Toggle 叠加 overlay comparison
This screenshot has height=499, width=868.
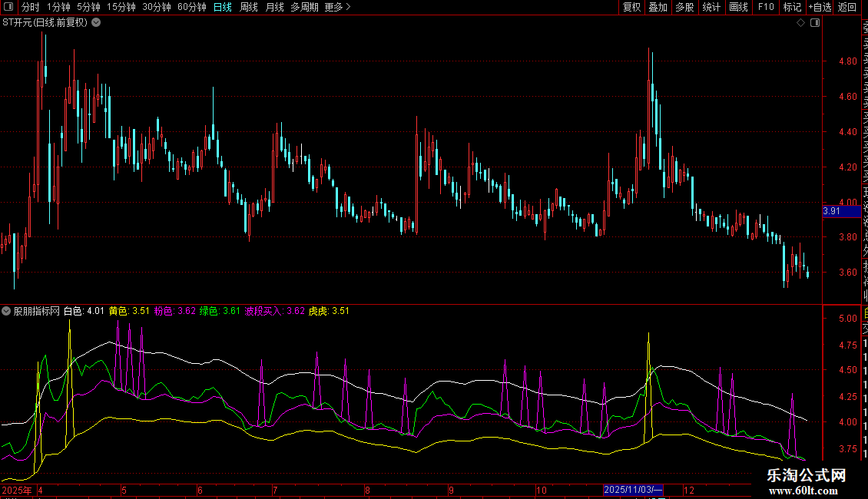click(x=658, y=7)
